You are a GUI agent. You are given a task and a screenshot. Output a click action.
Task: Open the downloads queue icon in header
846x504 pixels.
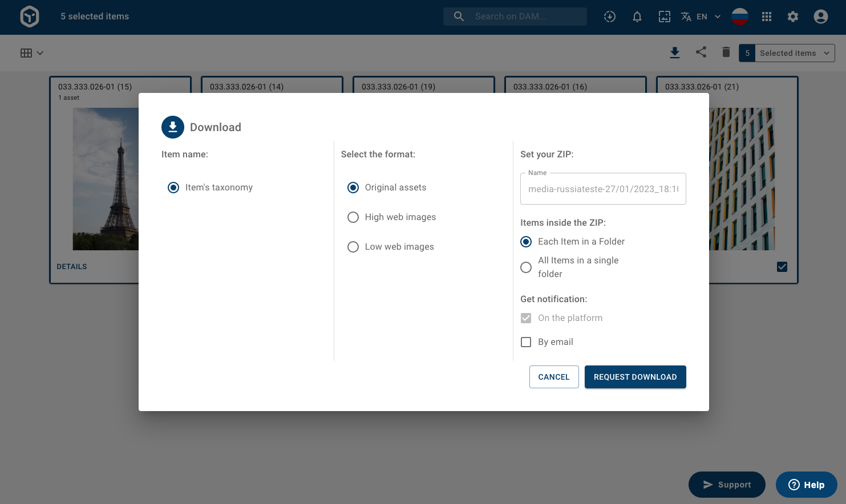coord(610,17)
